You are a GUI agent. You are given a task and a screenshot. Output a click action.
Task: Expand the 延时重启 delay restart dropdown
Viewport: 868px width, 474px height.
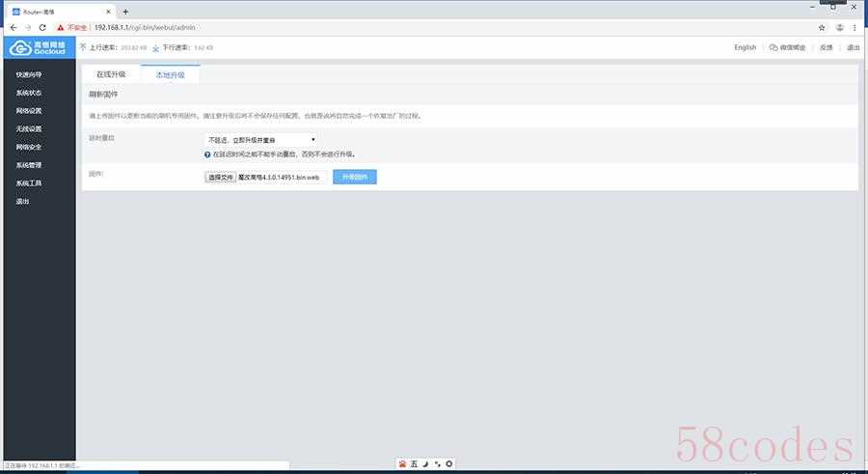coord(261,140)
